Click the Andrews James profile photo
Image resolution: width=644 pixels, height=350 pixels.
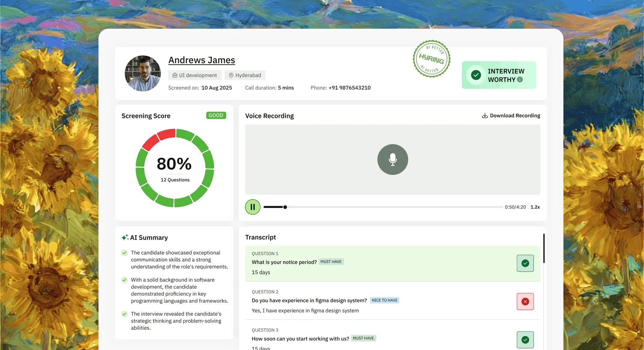click(143, 73)
